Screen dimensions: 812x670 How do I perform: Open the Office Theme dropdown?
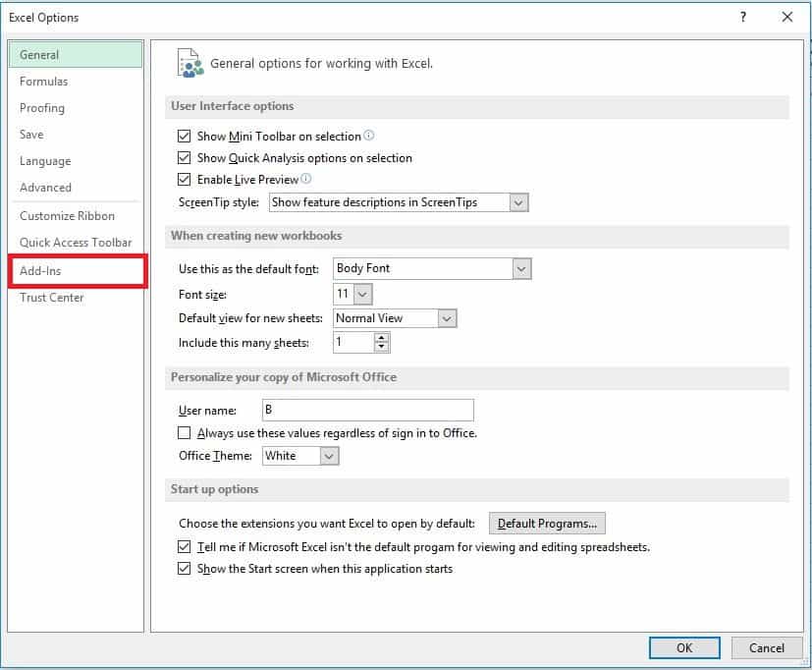[330, 456]
